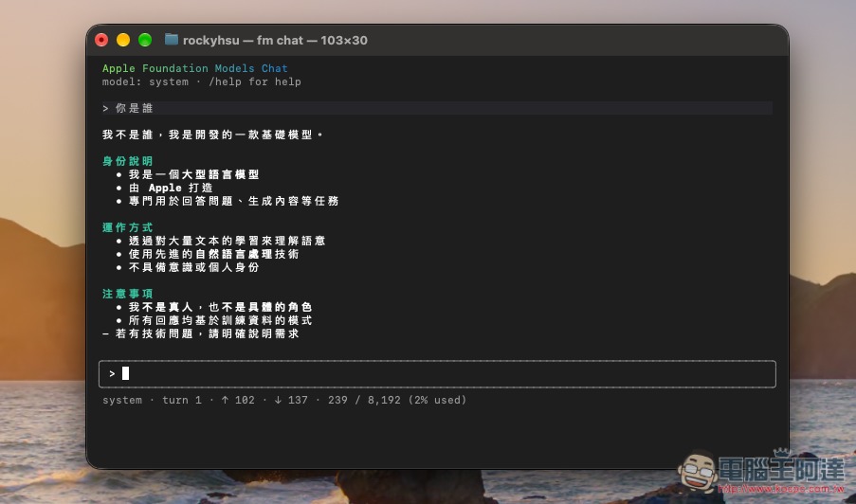The height and width of the screenshot is (504, 856).
Task: Click the folder icon in the title bar
Action: pos(172,39)
